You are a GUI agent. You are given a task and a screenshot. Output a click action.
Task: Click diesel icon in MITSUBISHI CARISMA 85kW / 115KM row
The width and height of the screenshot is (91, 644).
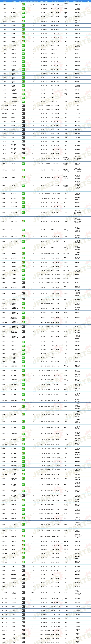pyautogui.click(x=23, y=110)
